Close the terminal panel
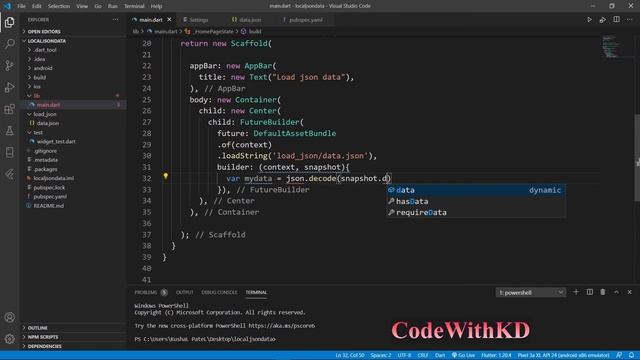 pos(629,292)
